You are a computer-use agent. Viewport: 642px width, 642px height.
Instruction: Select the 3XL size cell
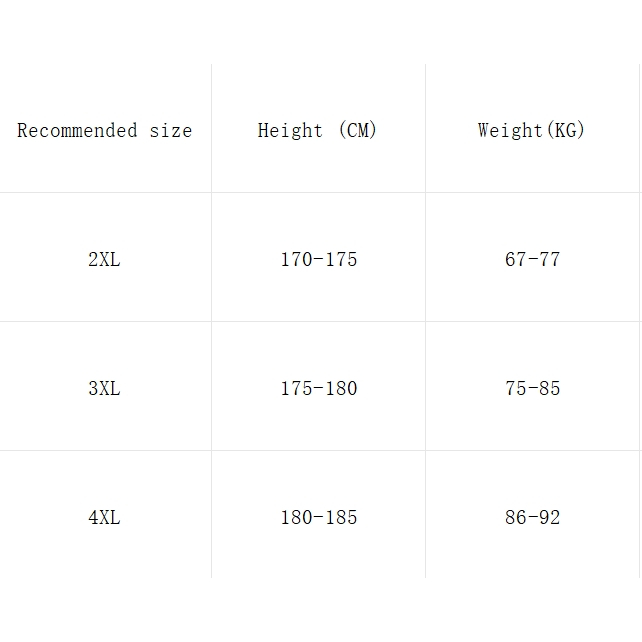104,389
